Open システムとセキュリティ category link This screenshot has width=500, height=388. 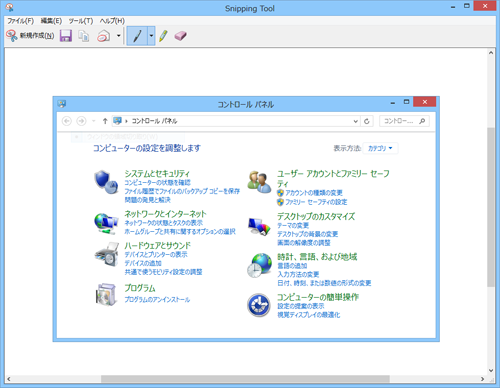coord(157,173)
